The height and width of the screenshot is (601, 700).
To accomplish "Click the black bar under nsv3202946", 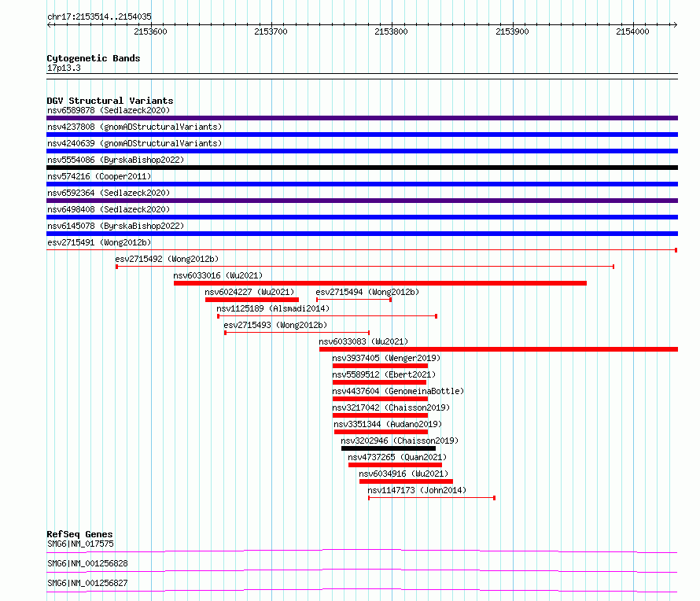I will (x=389, y=448).
